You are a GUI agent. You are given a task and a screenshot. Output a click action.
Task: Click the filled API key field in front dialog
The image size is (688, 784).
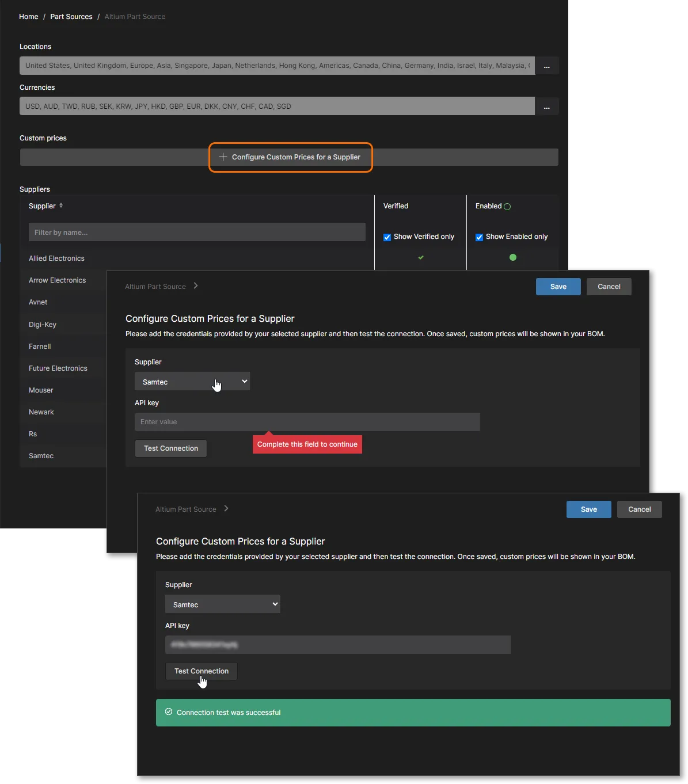coord(338,645)
